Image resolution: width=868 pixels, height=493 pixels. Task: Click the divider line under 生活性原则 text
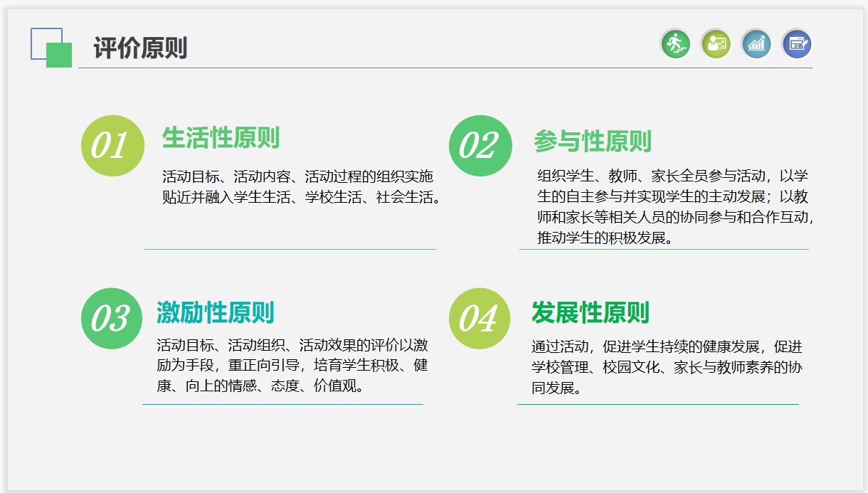(x=290, y=250)
